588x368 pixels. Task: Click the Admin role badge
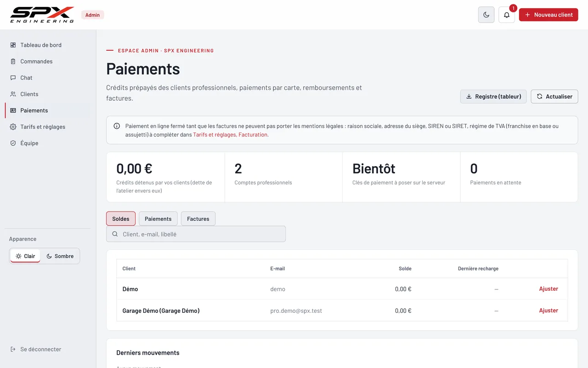point(92,15)
